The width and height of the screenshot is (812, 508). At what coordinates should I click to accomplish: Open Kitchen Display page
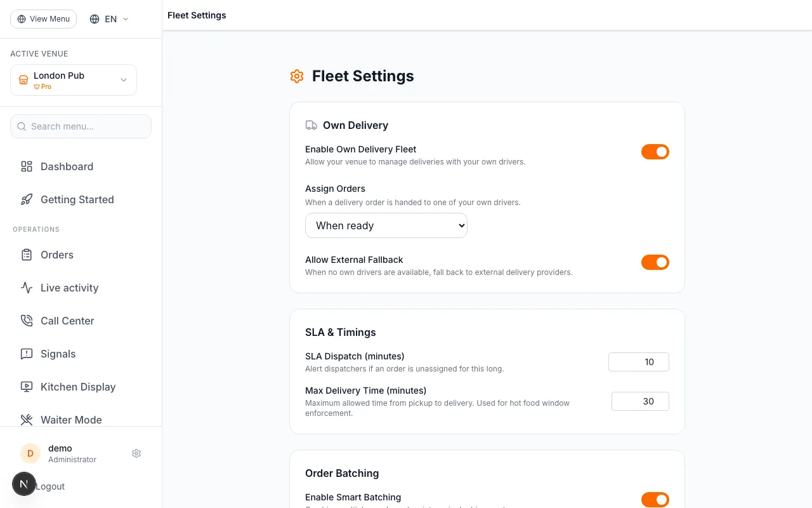81,387
